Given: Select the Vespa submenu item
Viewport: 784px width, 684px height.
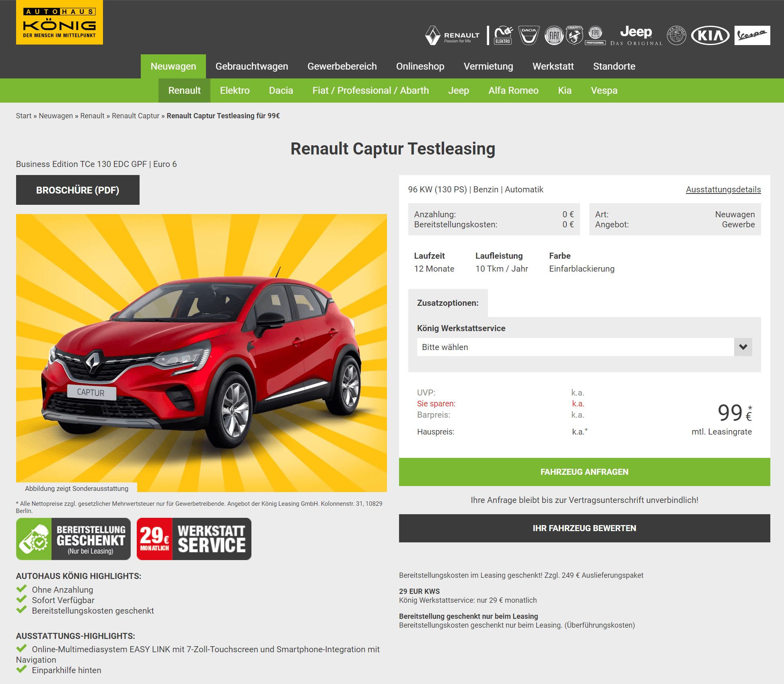Looking at the screenshot, I should (604, 91).
